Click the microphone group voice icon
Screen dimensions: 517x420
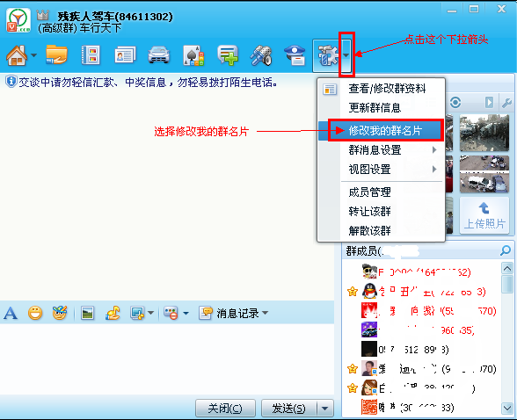coord(261,55)
